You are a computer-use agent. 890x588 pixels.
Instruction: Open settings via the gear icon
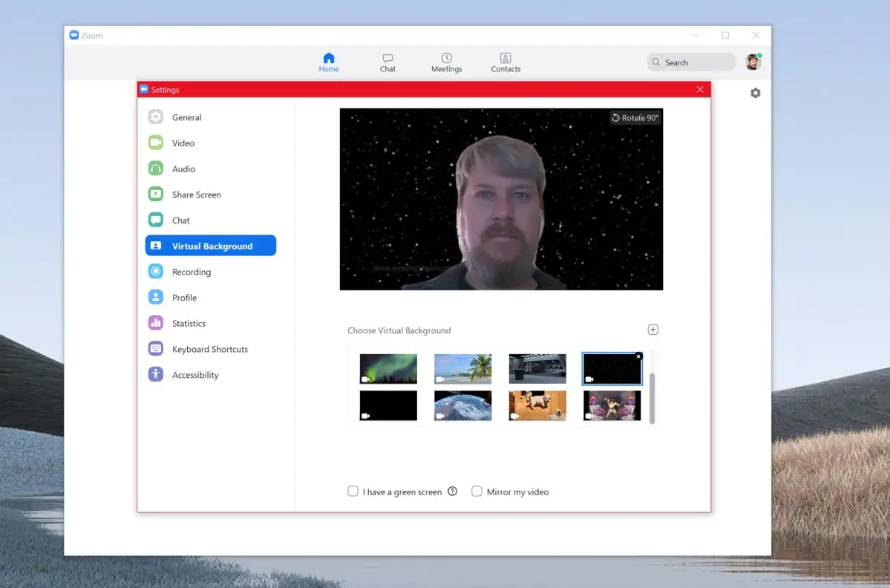point(755,93)
